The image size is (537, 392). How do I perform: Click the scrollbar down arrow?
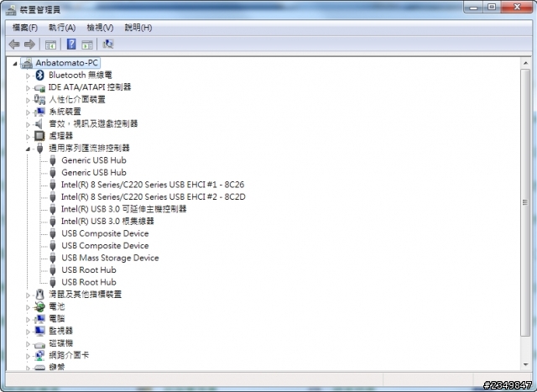pyautogui.click(x=525, y=365)
